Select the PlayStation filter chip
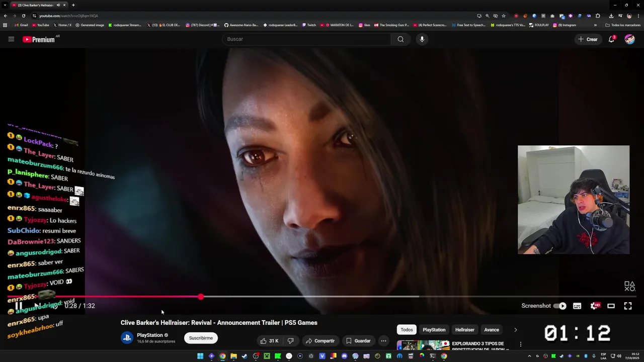 pos(434,330)
